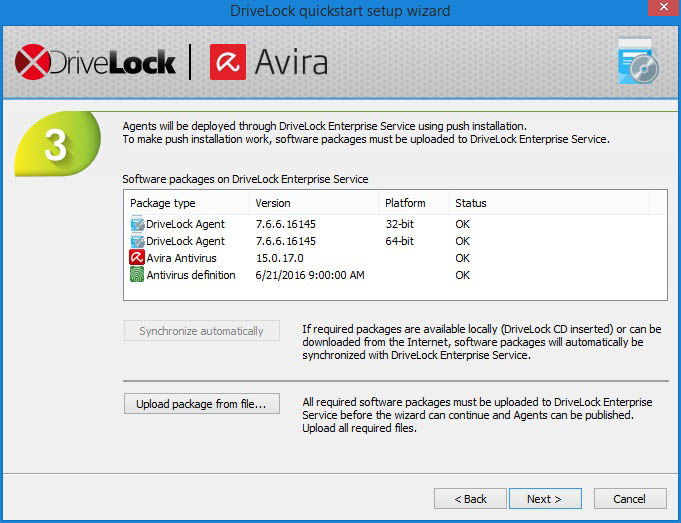The width and height of the screenshot is (681, 523).
Task: Click the setup disc icon at top right
Action: pyautogui.click(x=638, y=64)
